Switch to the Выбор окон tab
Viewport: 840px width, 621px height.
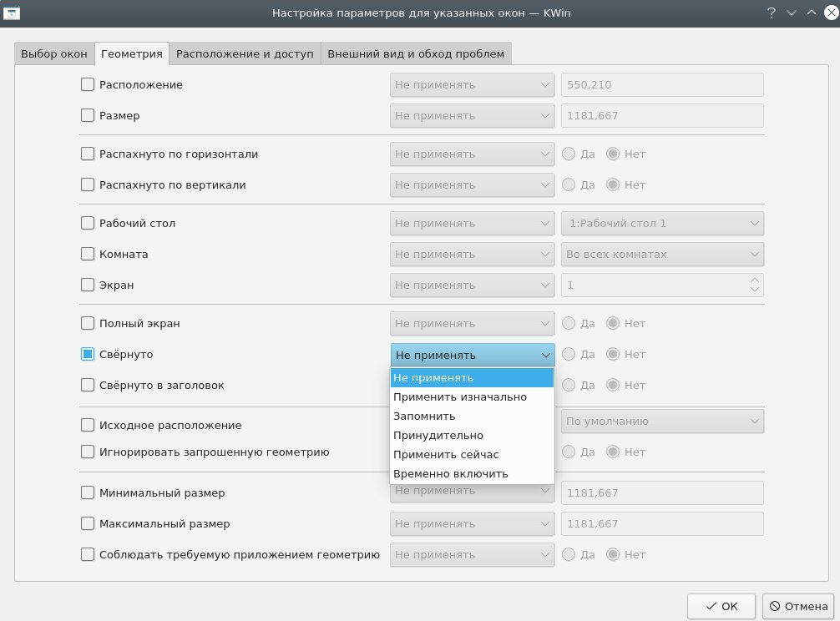point(54,53)
